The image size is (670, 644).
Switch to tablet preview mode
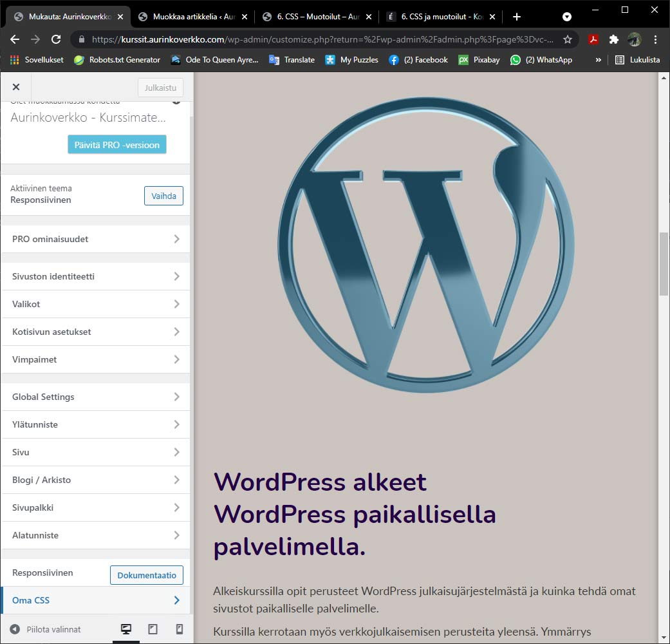(x=153, y=629)
